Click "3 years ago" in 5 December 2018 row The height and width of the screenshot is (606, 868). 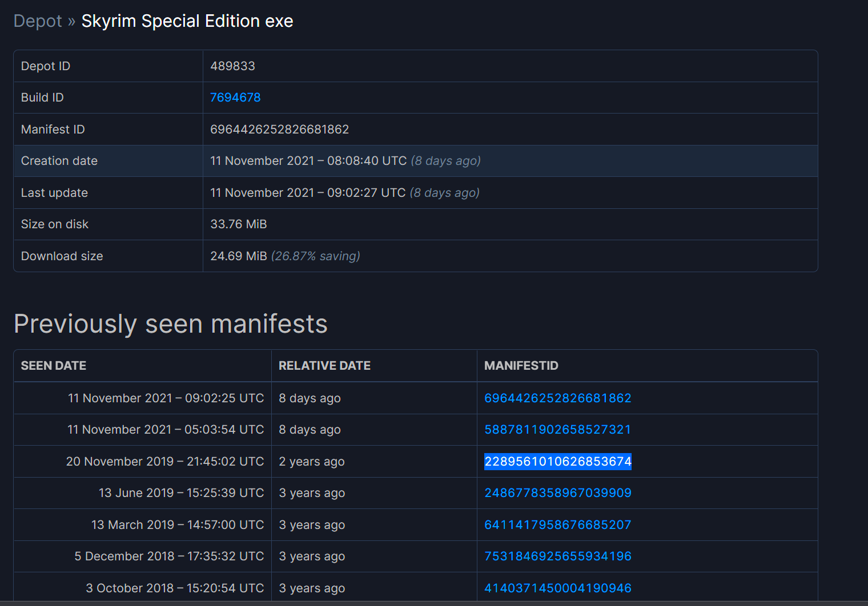pyautogui.click(x=312, y=556)
